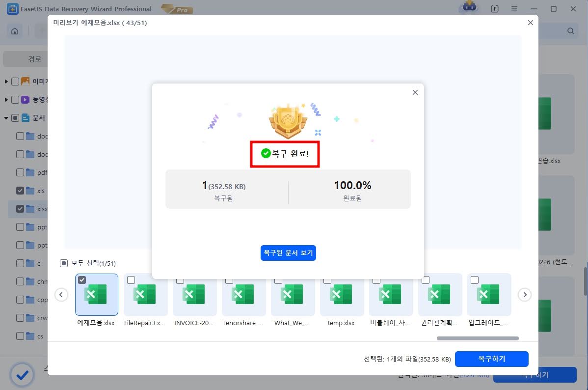Expand the 동영상 tree section

tap(6, 99)
